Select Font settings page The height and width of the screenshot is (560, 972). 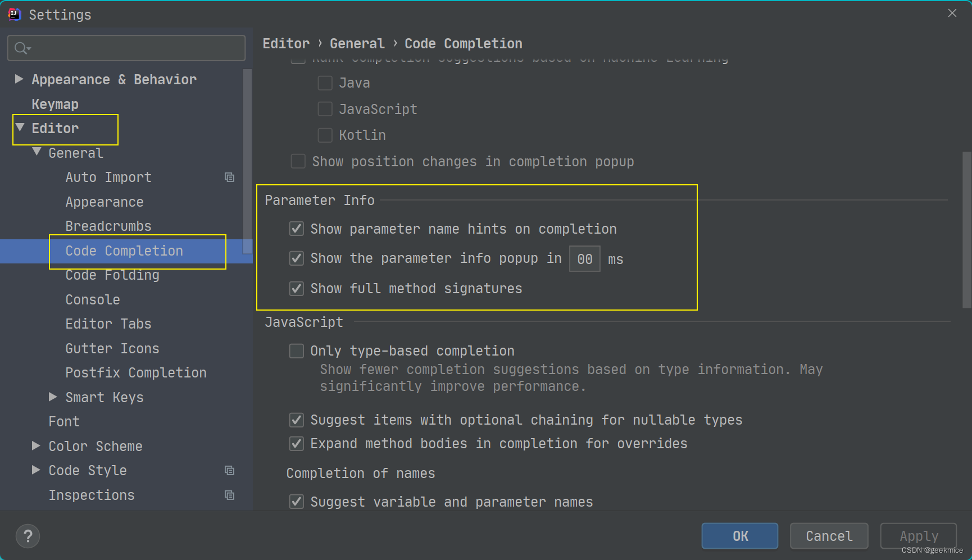point(64,422)
